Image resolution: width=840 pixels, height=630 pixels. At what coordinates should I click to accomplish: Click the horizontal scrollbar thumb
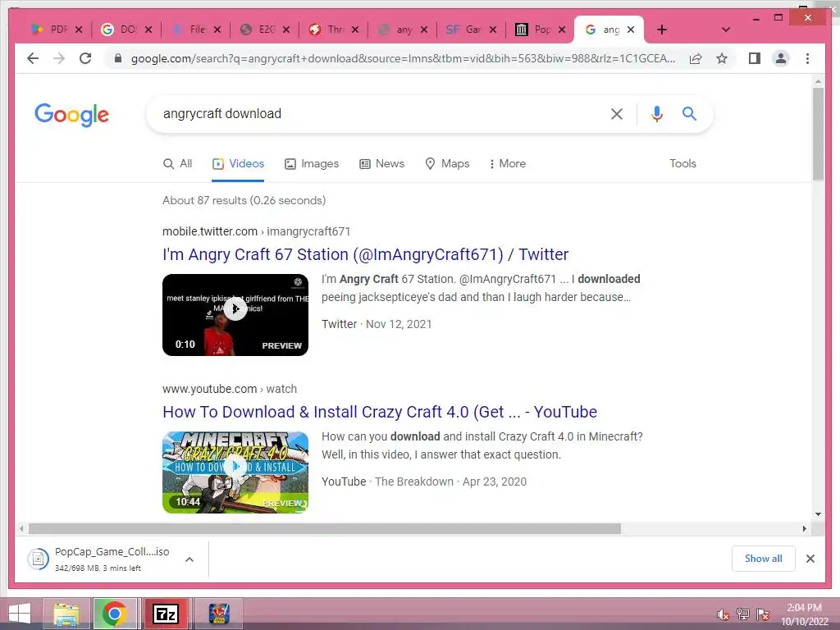click(x=324, y=529)
